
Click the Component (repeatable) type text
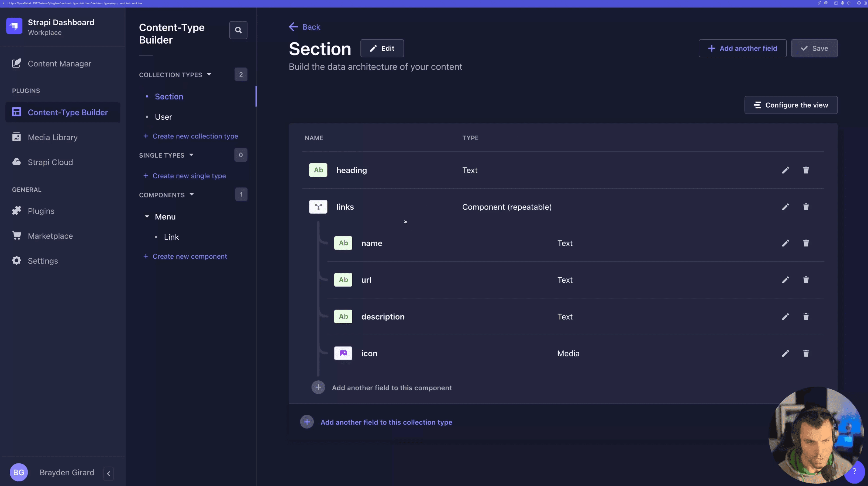click(507, 207)
